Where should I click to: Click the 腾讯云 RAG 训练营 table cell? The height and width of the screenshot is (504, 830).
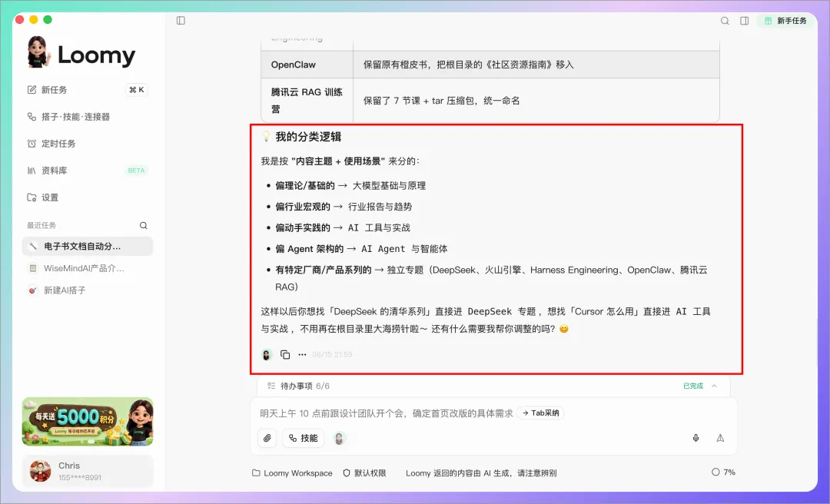307,101
